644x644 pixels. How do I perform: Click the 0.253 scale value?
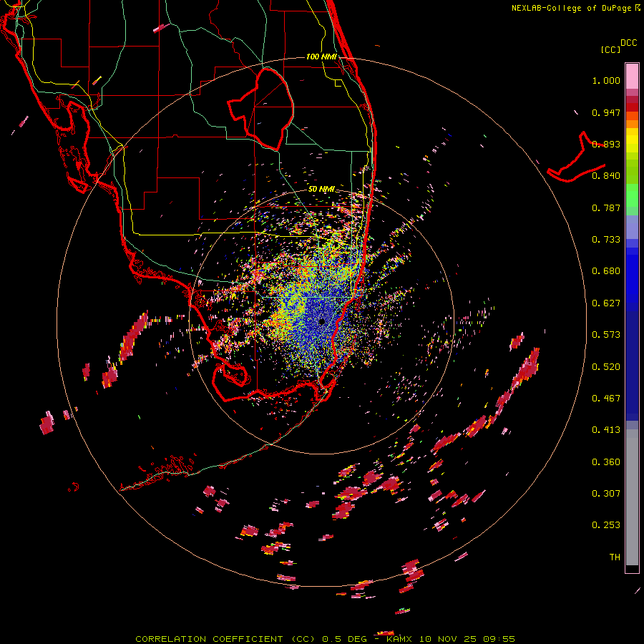pyautogui.click(x=606, y=525)
